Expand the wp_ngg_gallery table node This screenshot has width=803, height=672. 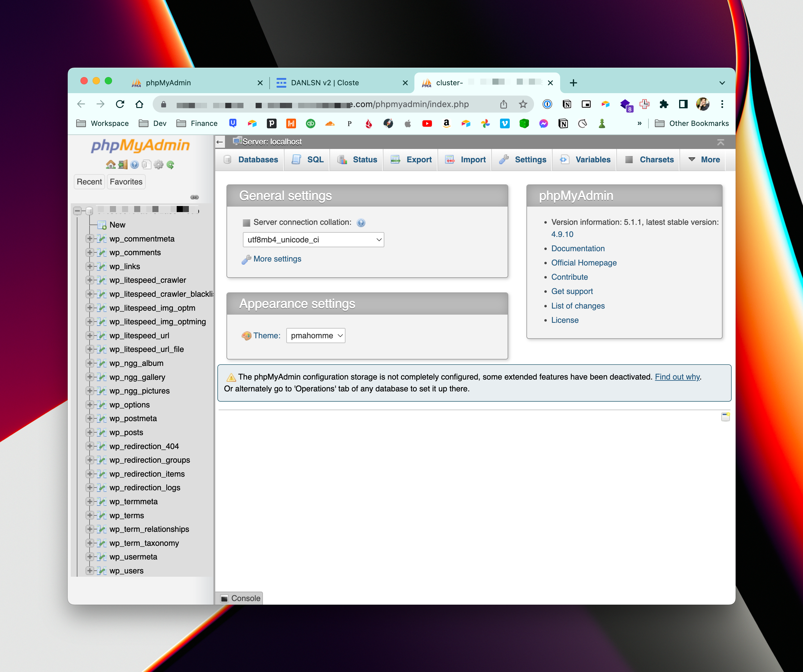pos(90,377)
